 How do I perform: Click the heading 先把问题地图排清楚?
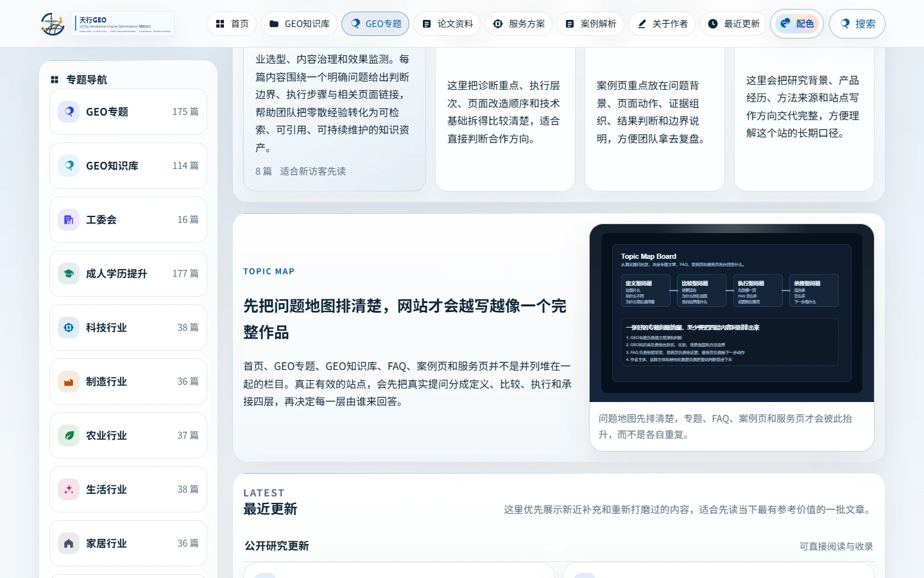pyautogui.click(x=405, y=319)
